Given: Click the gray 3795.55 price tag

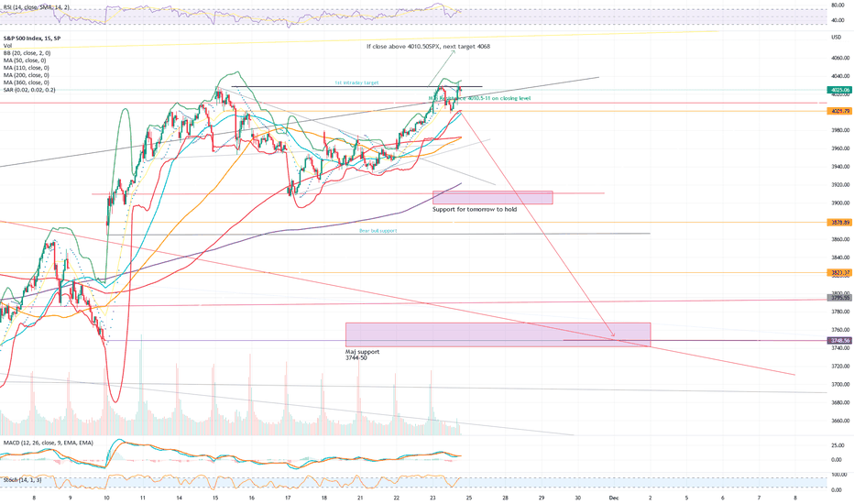Looking at the screenshot, I should 838,298.
